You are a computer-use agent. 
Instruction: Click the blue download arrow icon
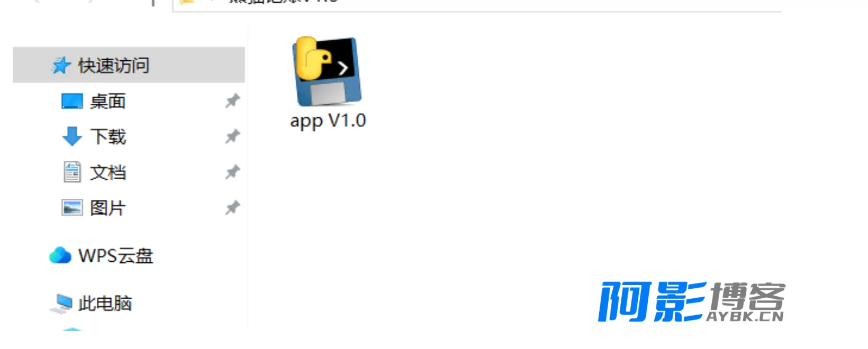pyautogui.click(x=72, y=136)
